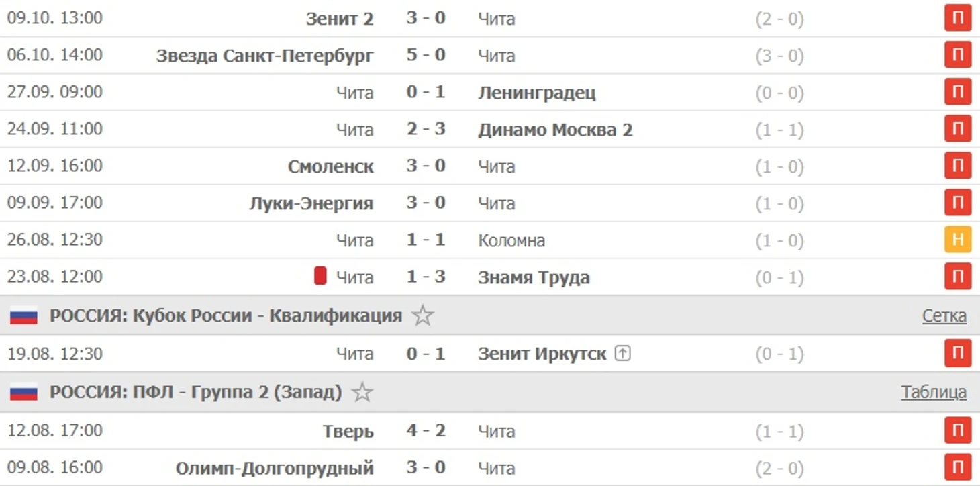
Task: Open the Сетка bracket link
Action: click(x=944, y=315)
